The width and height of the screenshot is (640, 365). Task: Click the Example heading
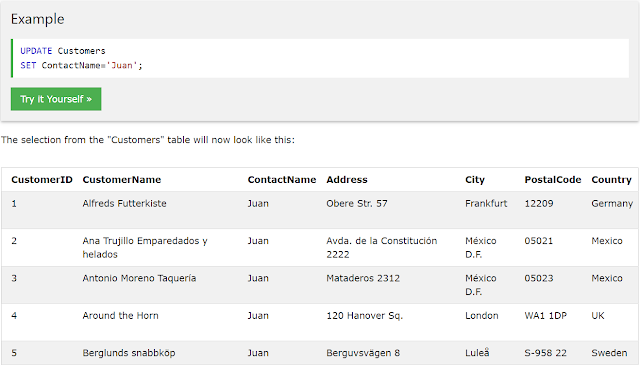[x=38, y=19]
